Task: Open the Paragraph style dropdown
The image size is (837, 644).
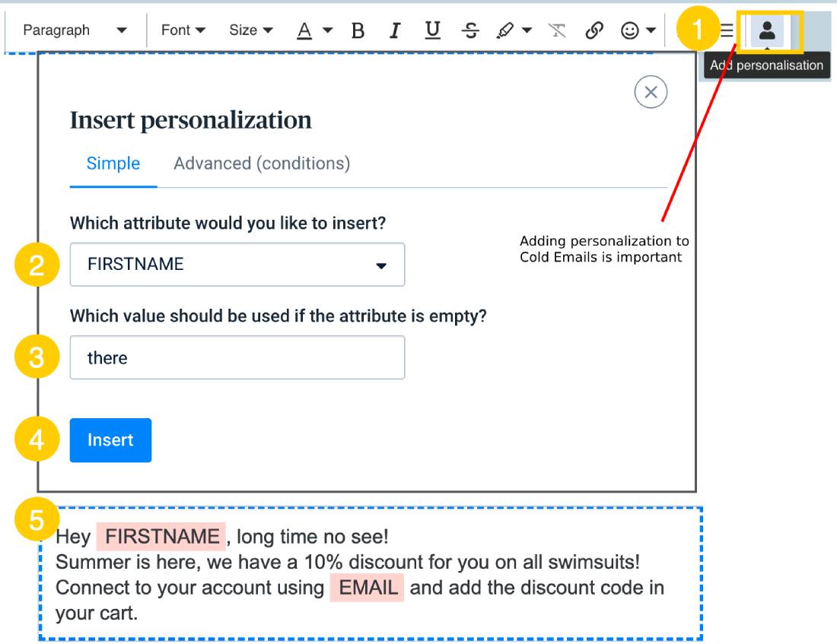Action: 75,30
